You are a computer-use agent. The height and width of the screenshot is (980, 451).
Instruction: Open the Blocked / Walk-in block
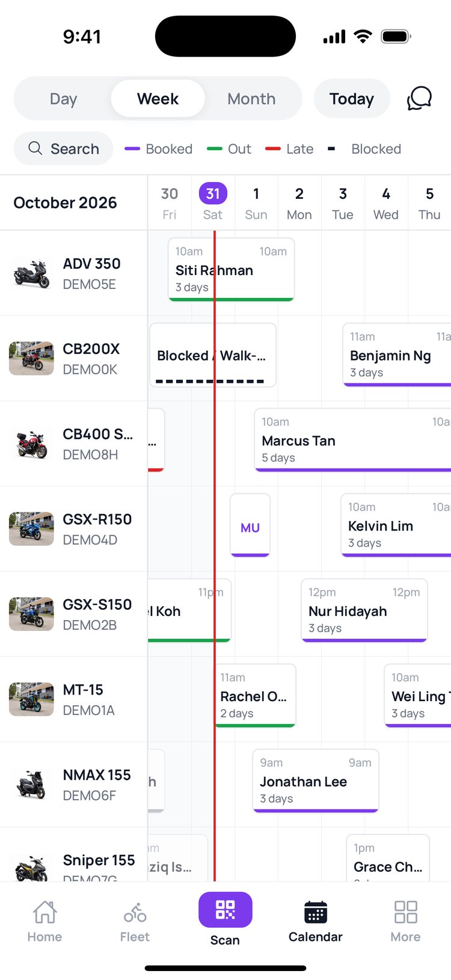(213, 355)
